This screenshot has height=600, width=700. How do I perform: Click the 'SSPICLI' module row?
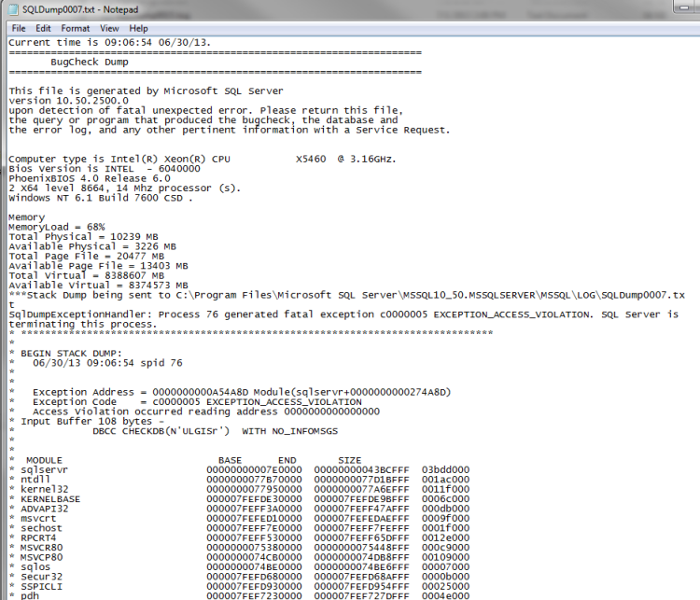pyautogui.click(x=239, y=587)
